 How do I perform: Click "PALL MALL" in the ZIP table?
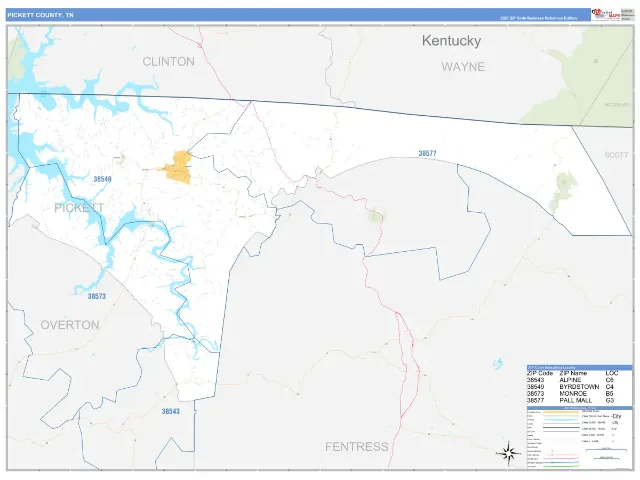tap(575, 400)
